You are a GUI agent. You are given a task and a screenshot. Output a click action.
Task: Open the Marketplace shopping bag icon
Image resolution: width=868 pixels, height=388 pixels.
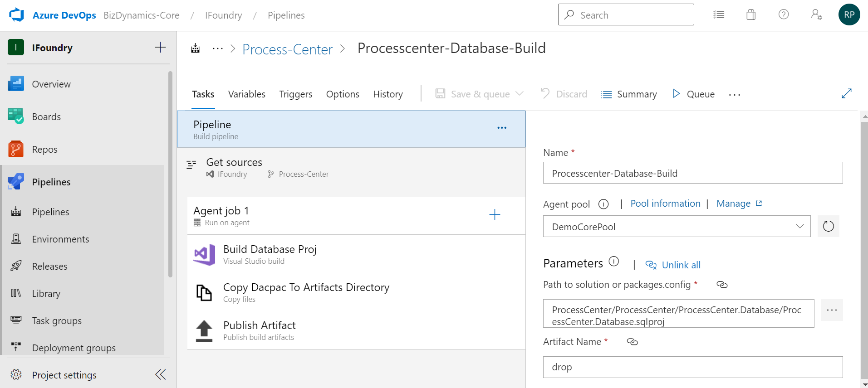click(x=751, y=15)
